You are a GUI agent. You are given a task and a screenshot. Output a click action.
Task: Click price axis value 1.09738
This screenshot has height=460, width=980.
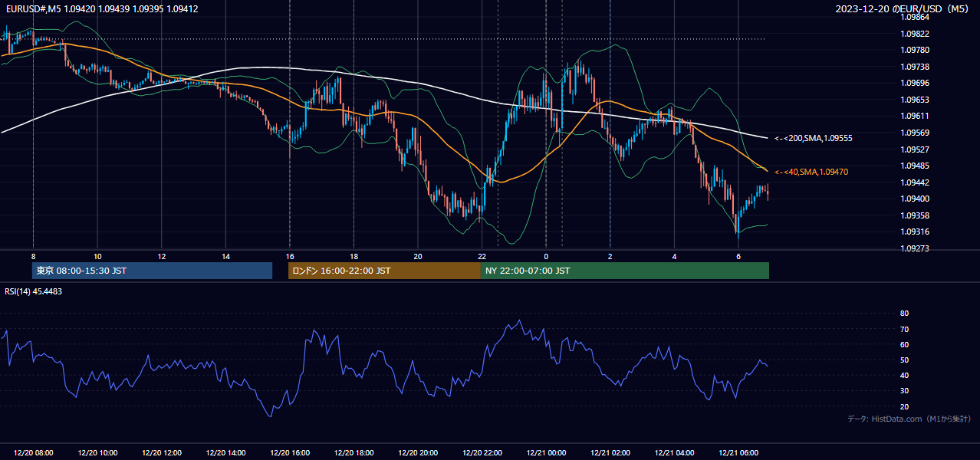coord(914,67)
